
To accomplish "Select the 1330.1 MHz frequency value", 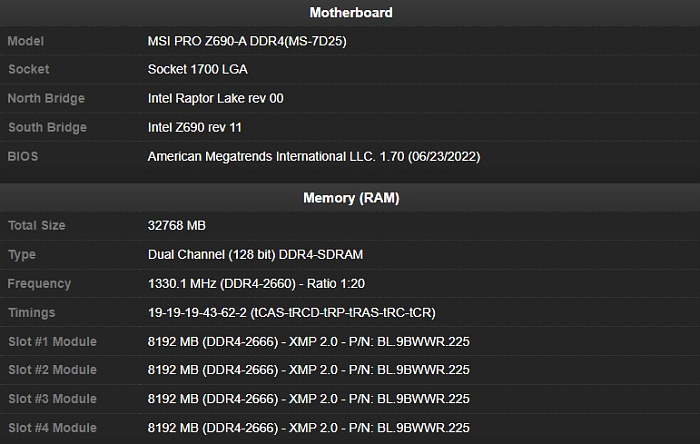I will (256, 283).
